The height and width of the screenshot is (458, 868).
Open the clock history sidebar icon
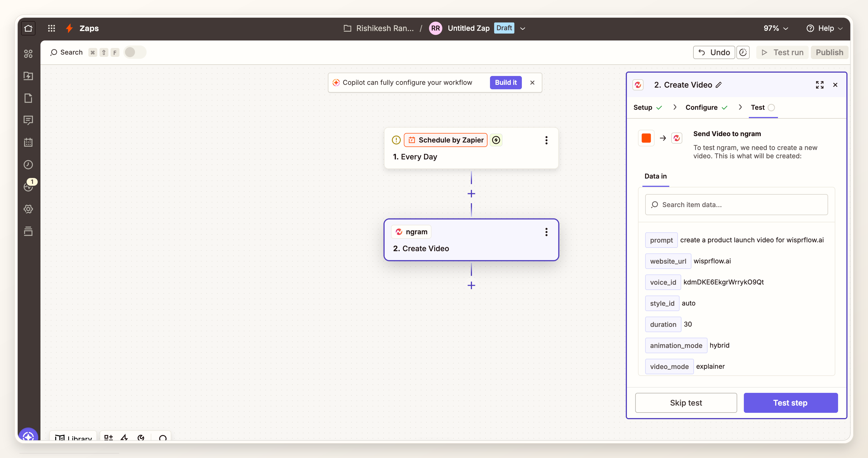28,164
